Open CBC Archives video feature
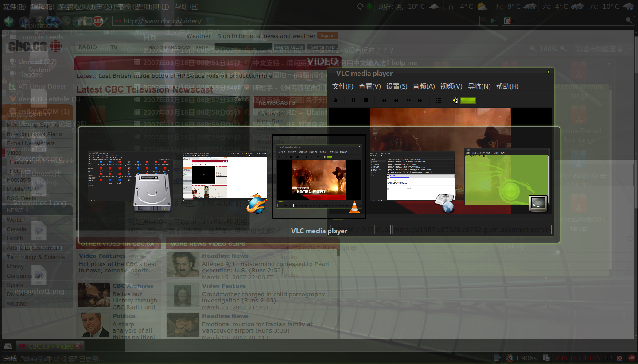Viewport: 638px width, 364px height. (x=133, y=286)
